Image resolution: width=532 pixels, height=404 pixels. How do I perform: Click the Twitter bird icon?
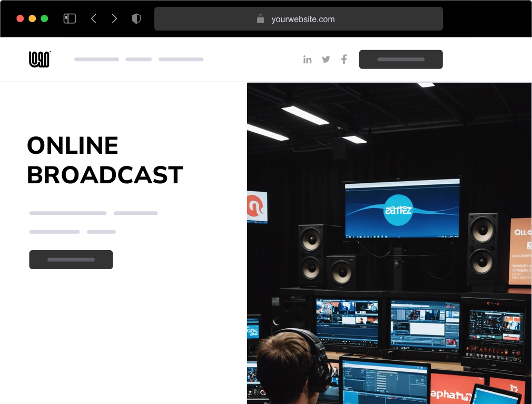[x=326, y=59]
